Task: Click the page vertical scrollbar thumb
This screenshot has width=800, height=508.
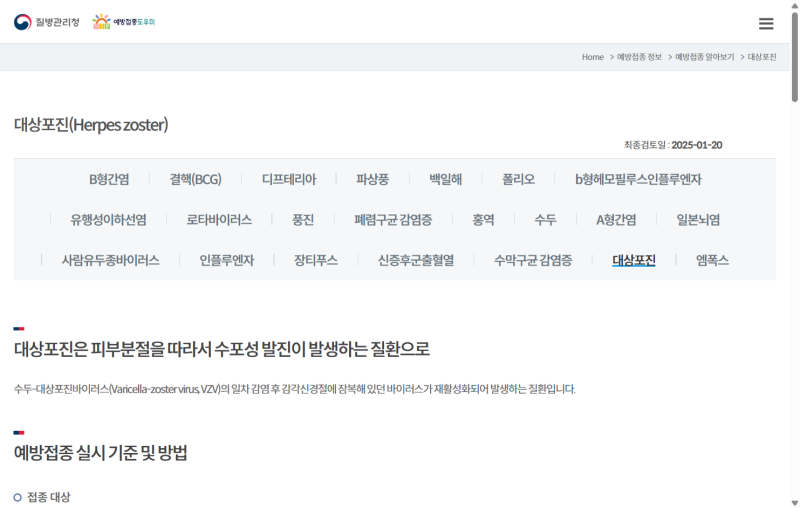Action: point(795,57)
